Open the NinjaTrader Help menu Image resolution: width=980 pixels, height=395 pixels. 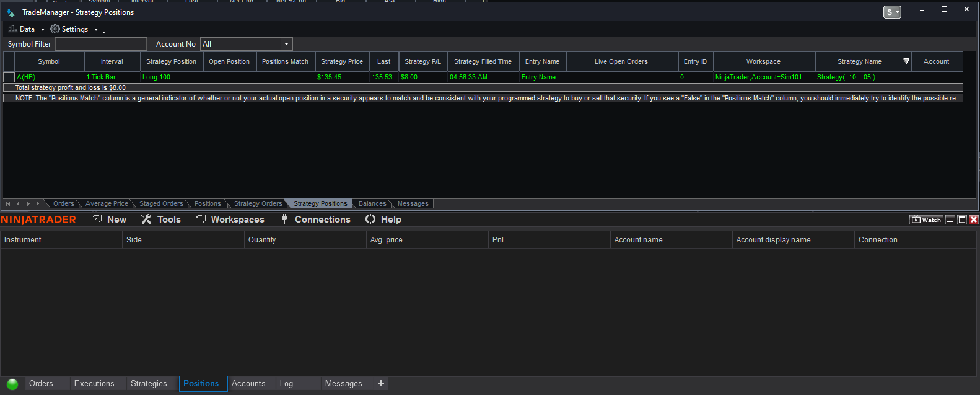(x=383, y=220)
